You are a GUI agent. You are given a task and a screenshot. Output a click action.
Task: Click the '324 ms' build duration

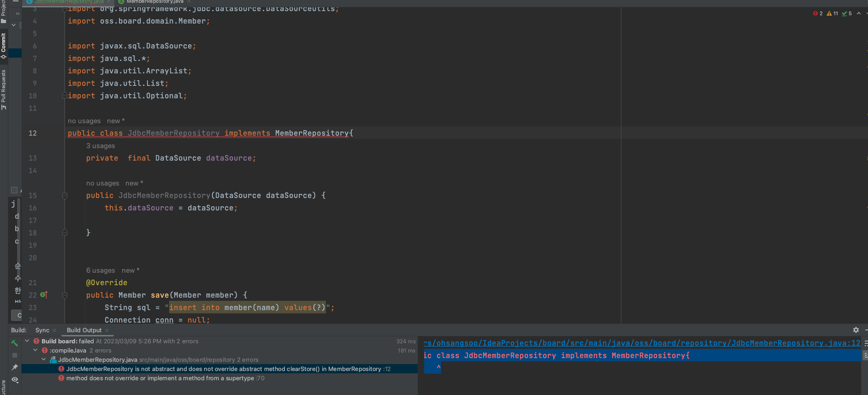tap(406, 341)
